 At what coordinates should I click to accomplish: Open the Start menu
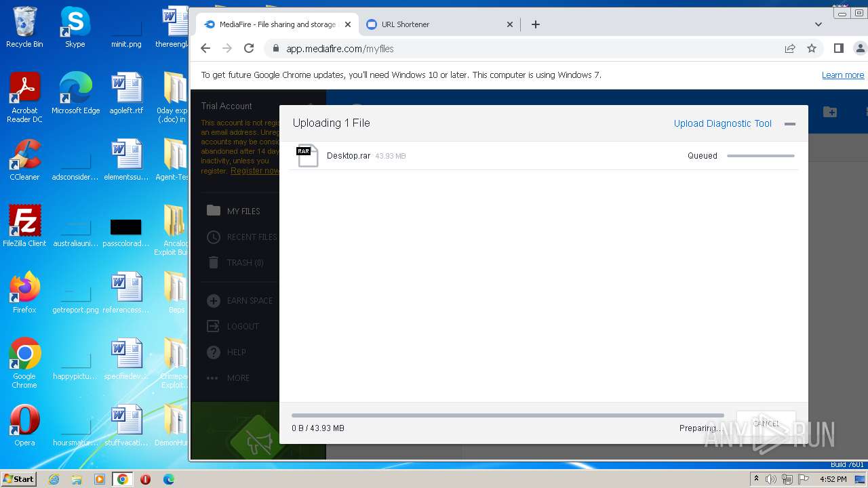(18, 479)
